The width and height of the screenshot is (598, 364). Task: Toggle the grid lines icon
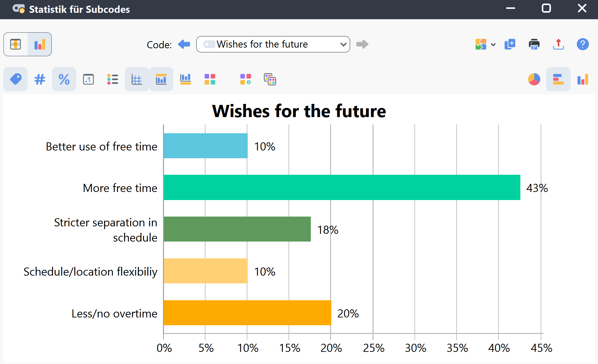[x=137, y=79]
